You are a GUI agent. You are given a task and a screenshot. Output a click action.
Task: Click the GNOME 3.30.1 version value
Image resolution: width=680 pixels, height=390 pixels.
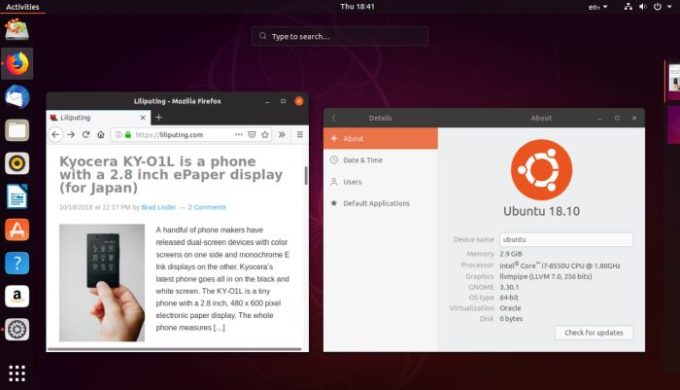point(509,287)
